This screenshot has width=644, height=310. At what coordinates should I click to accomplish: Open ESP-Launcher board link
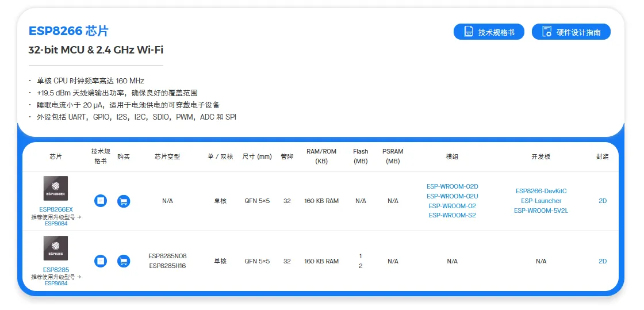(x=541, y=201)
